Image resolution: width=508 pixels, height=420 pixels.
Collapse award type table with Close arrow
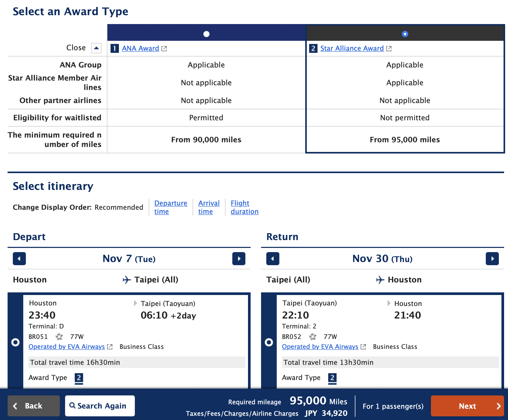click(x=96, y=48)
